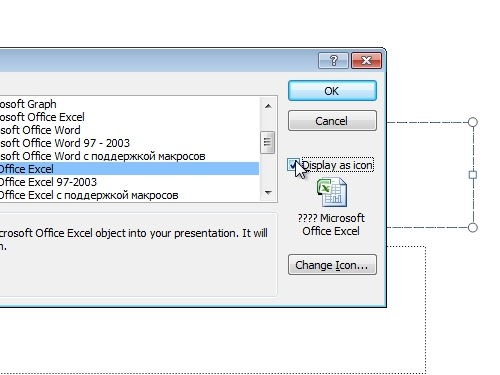Select Office Excel 97-2003 list entry
Screen dimensions: 500x375
129,182
